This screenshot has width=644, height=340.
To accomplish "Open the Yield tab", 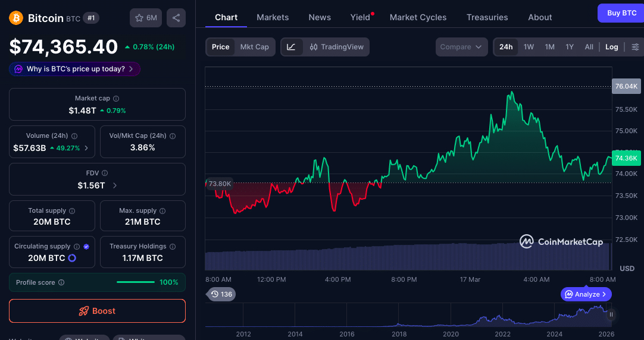I will [x=360, y=17].
